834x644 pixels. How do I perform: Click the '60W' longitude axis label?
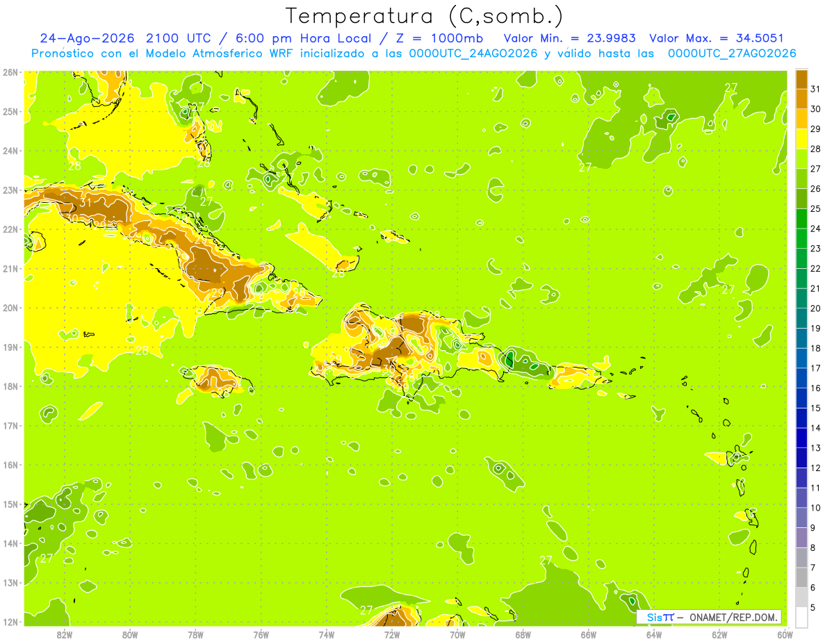click(x=785, y=634)
